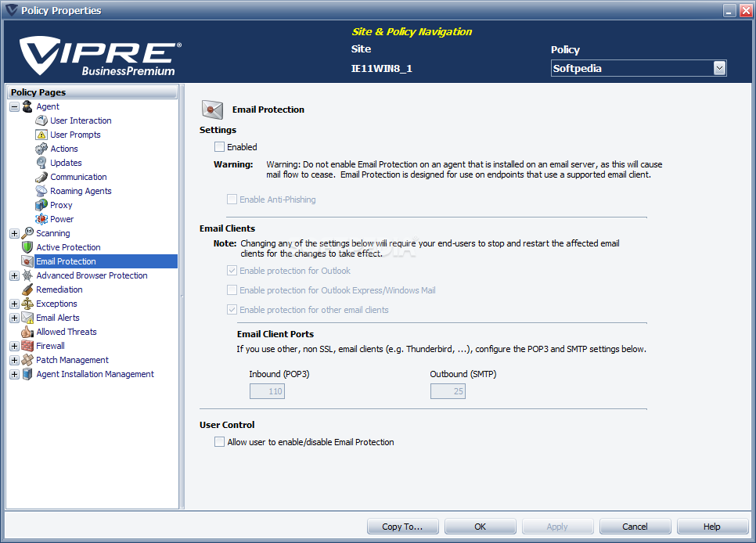Click the Inbound (POP3) port field

tap(267, 391)
